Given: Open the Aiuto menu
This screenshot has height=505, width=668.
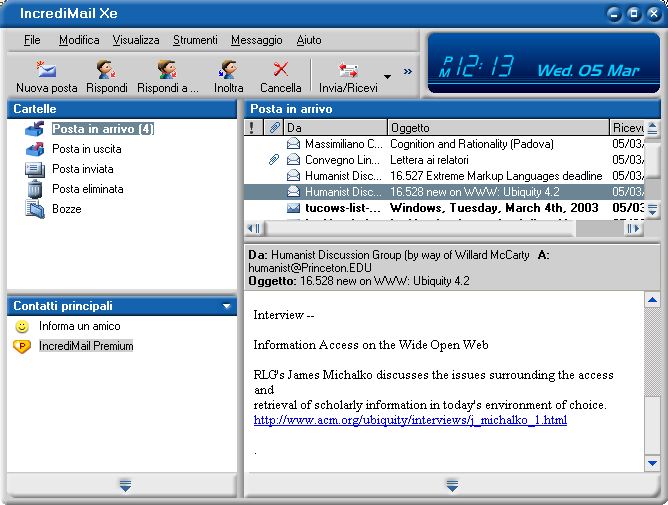Looking at the screenshot, I should [309, 40].
